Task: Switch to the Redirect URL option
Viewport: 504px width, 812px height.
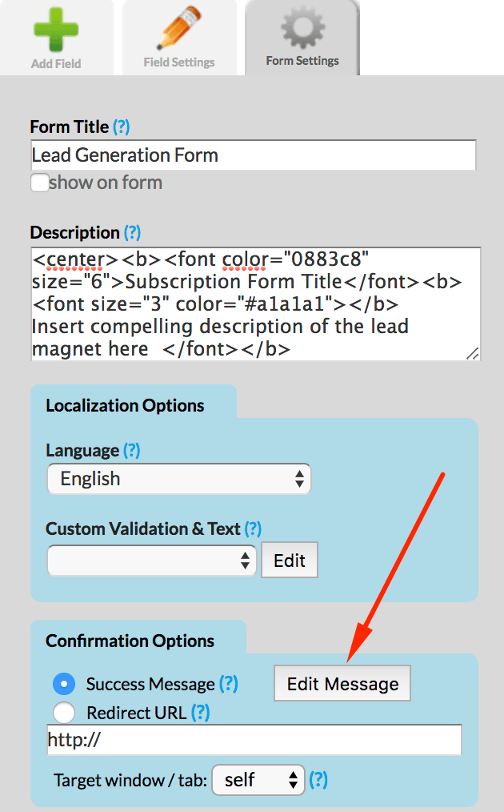Action: click(64, 713)
